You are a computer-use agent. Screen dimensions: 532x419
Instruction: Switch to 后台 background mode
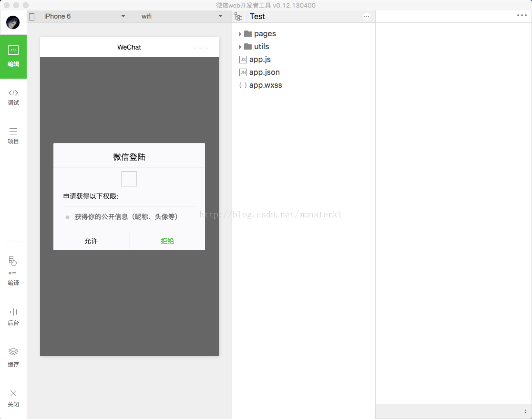(13, 317)
